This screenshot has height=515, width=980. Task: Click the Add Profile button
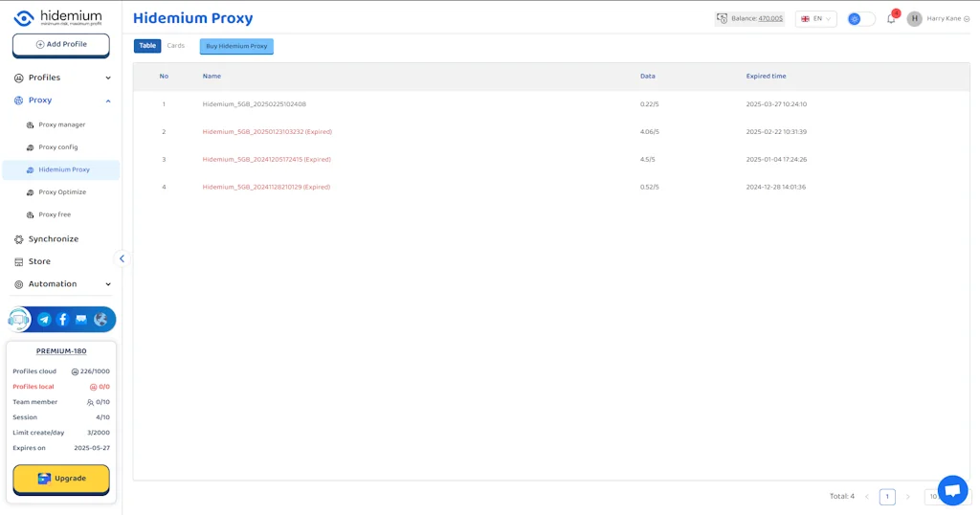pos(61,45)
